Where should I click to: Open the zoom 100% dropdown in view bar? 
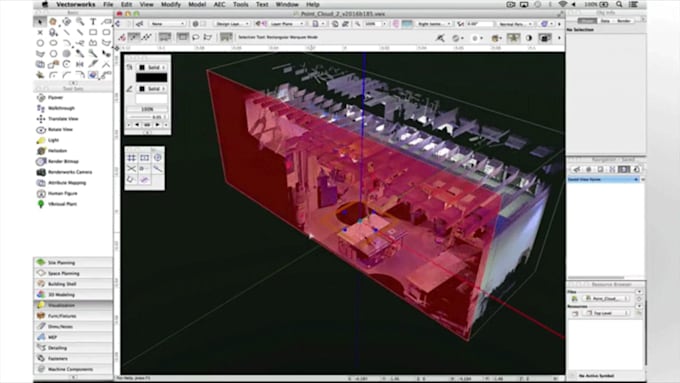tap(374, 24)
